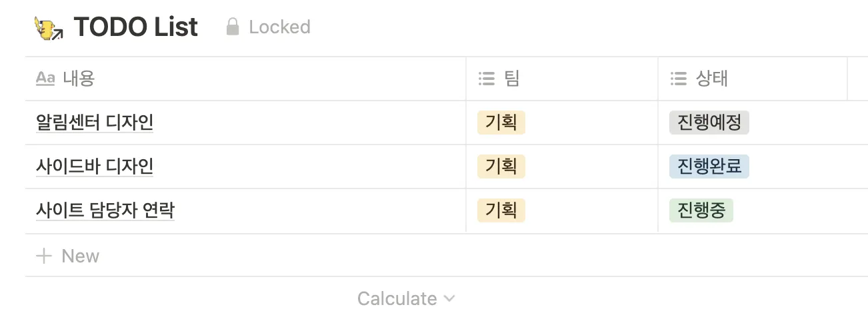Open the 사이드바 디자인 page
The image size is (868, 329).
pyautogui.click(x=95, y=166)
